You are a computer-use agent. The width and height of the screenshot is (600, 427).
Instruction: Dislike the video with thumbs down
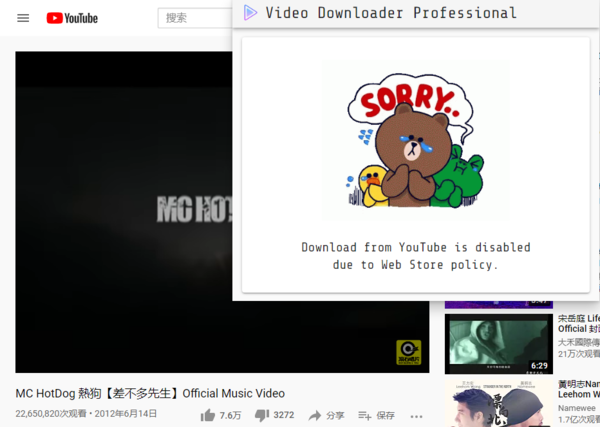(x=262, y=415)
